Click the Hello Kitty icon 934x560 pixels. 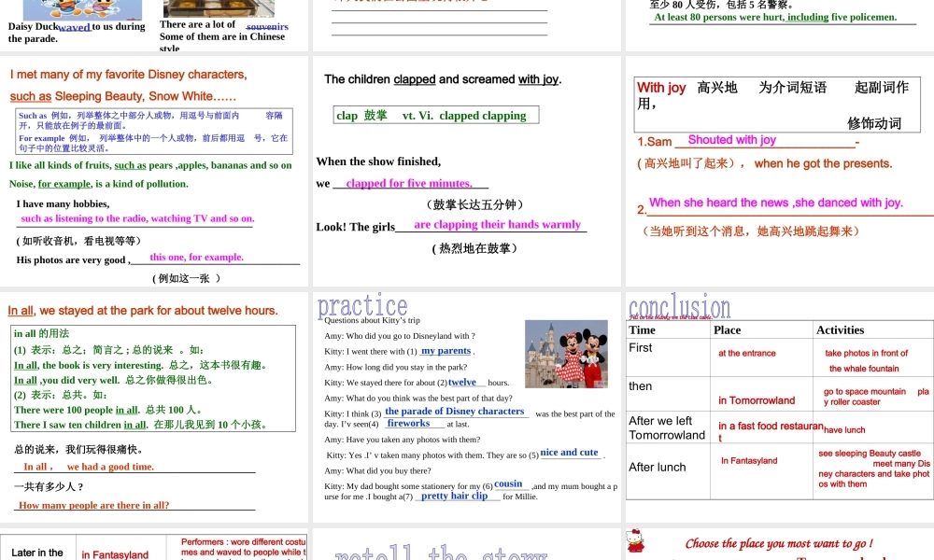coord(635,541)
